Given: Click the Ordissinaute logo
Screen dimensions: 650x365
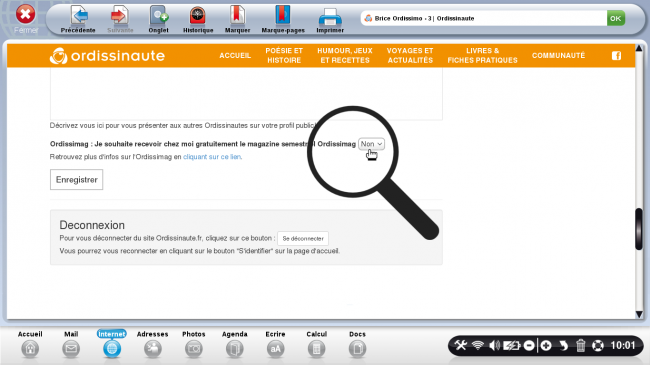Looking at the screenshot, I should point(107,56).
